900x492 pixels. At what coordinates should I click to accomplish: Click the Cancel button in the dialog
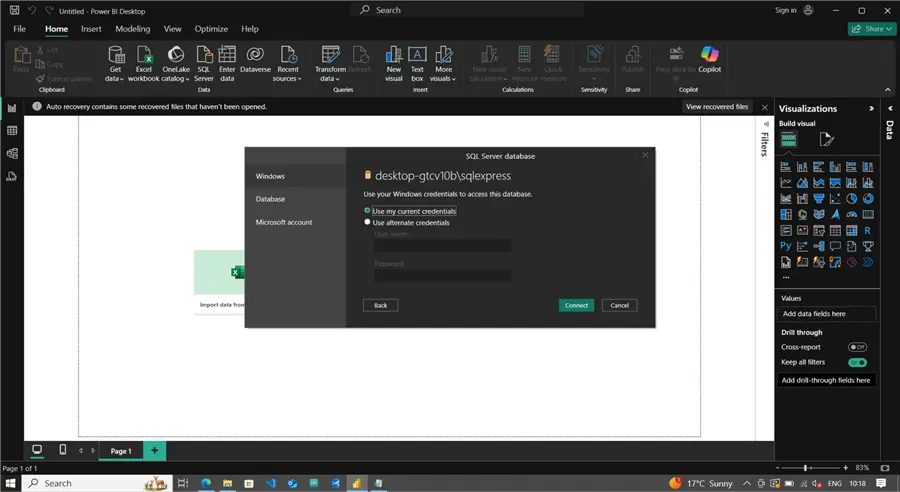click(x=619, y=305)
